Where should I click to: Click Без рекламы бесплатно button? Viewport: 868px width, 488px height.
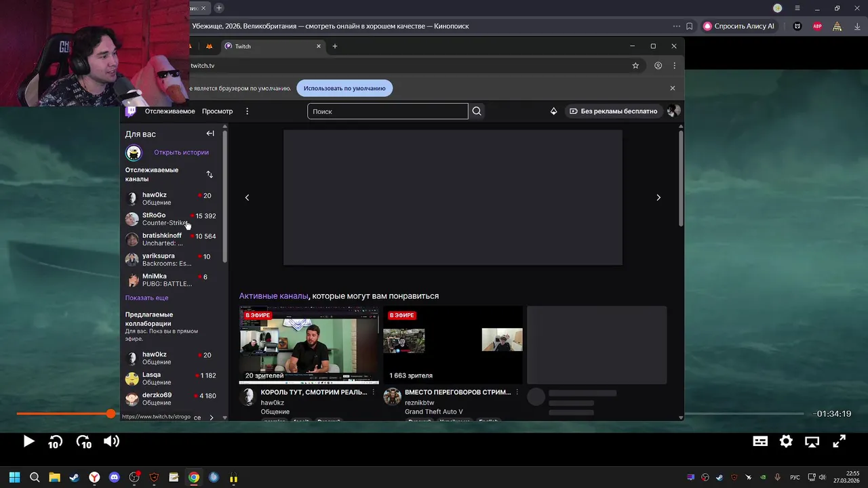point(613,111)
